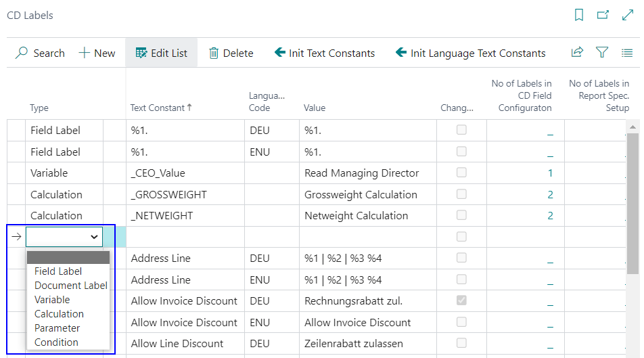Click the 'Variable' type cell in table
Screen dimensions: 644x358
(x=64, y=173)
